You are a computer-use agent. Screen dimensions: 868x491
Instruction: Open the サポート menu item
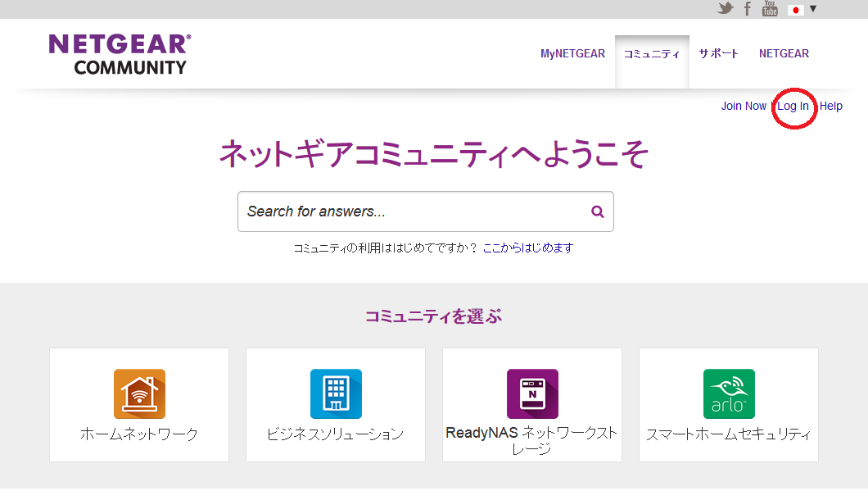point(718,53)
